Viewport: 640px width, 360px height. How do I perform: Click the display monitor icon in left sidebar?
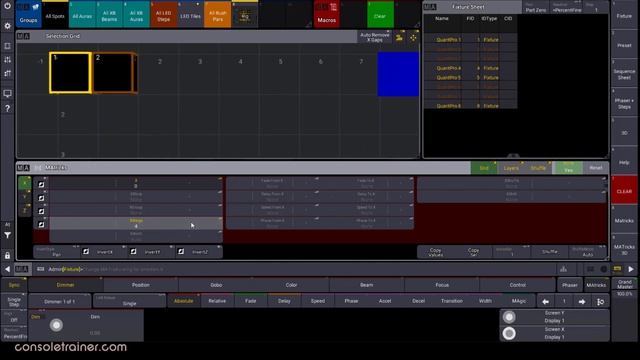coord(7,93)
